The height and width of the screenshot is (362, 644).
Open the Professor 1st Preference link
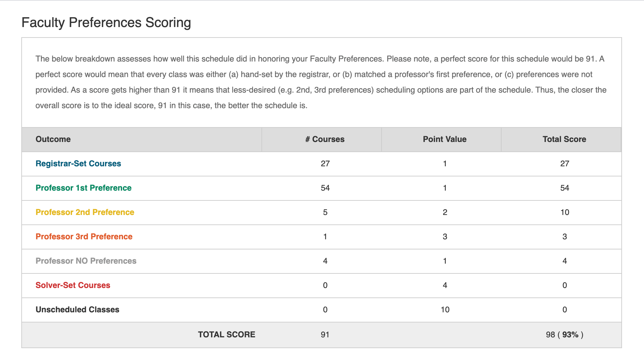pyautogui.click(x=84, y=188)
